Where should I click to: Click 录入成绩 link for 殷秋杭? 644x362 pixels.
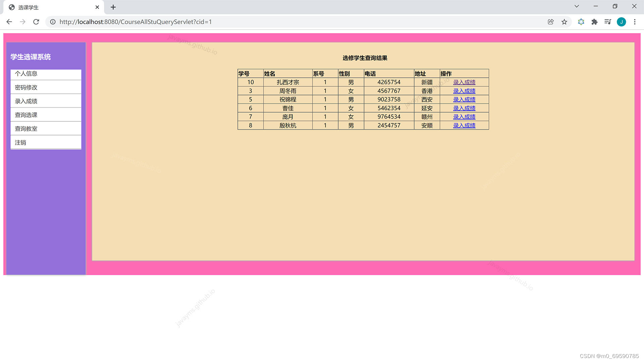[464, 125]
